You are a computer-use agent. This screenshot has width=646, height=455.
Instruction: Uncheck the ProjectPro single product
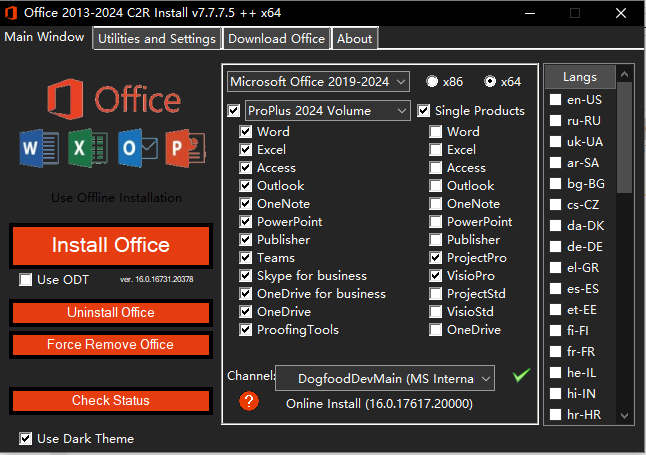(x=435, y=258)
